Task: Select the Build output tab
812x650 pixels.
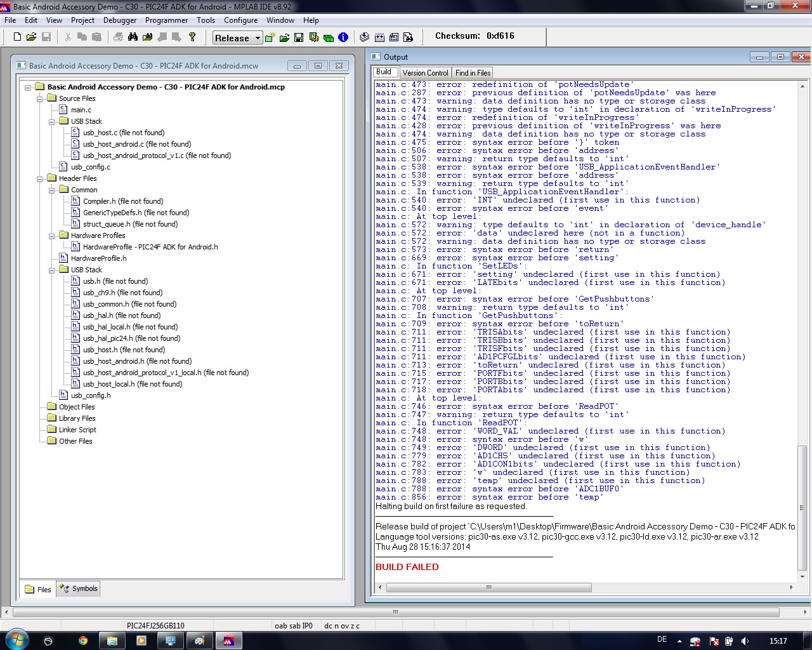Action: pos(384,72)
